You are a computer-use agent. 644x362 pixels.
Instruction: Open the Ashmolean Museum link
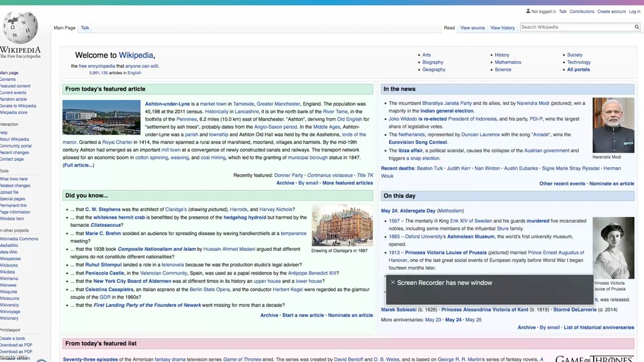point(470,237)
